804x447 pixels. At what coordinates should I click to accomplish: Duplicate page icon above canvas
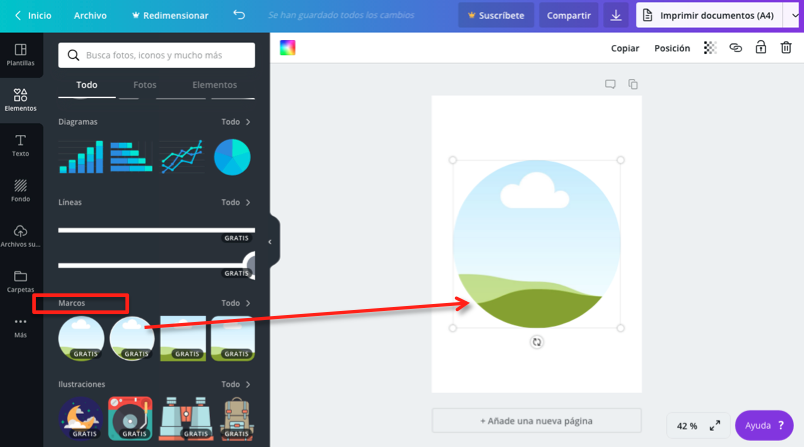(x=633, y=84)
